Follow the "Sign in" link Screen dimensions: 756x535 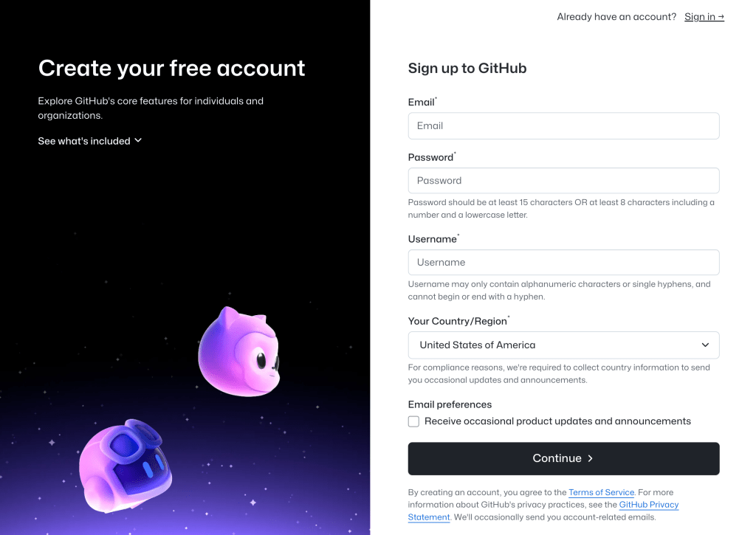pos(699,16)
